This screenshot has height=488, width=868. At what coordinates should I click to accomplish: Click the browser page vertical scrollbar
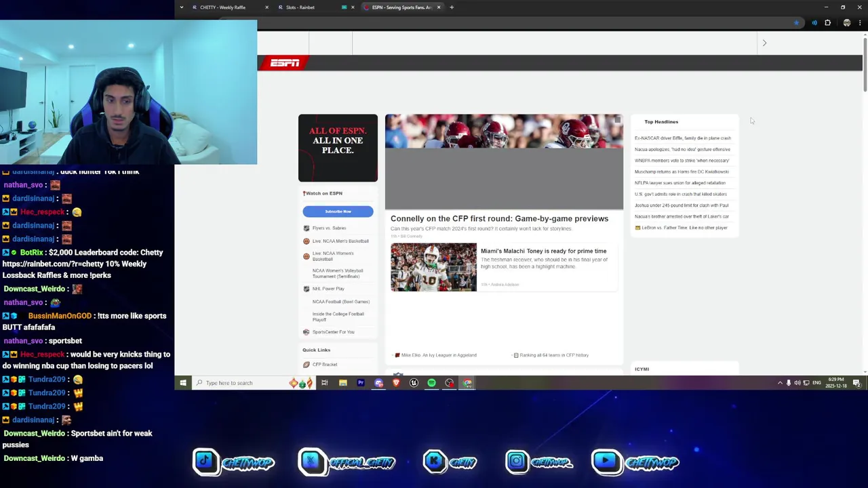[x=865, y=64]
